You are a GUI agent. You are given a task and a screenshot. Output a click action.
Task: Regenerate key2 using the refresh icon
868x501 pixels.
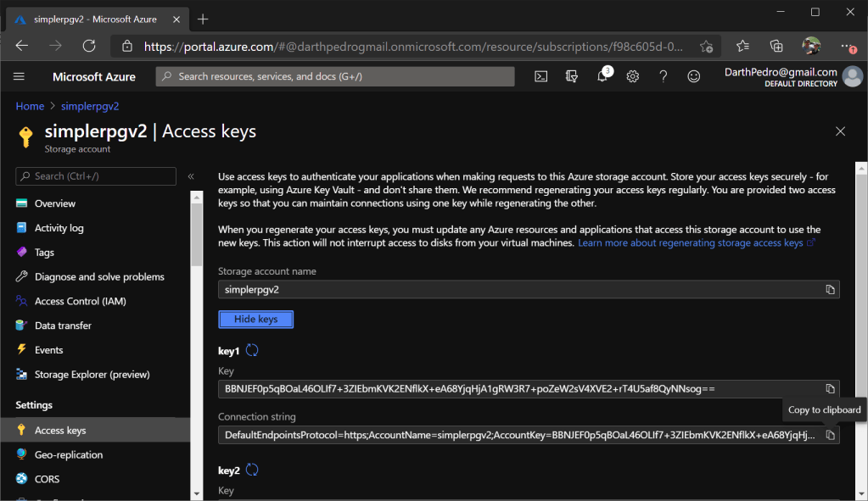pos(252,470)
